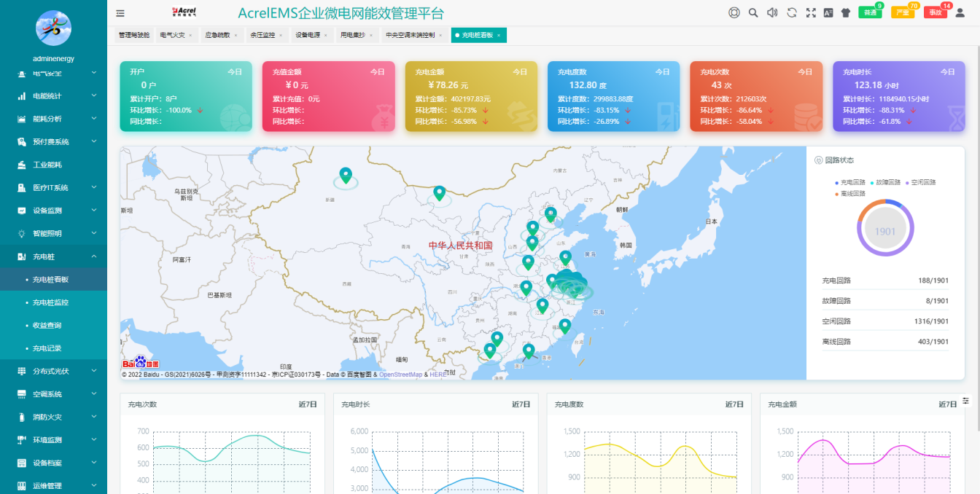This screenshot has height=494, width=980.
Task: Open 充电记录 in the sidebar submenu
Action: tap(53, 348)
